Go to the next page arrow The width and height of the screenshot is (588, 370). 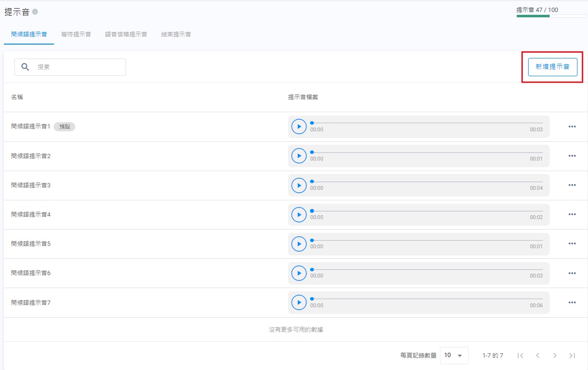pos(555,355)
